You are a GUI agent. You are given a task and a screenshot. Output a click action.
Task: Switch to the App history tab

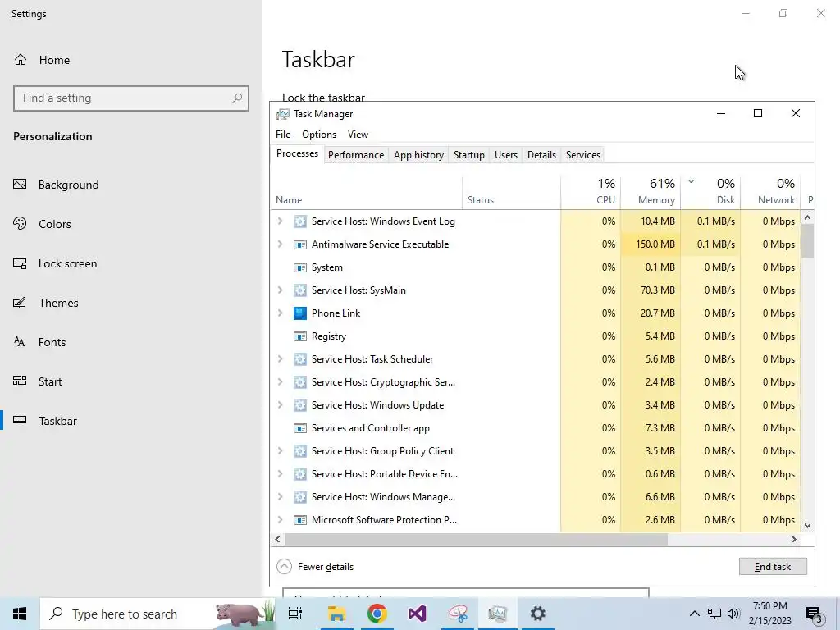tap(418, 155)
